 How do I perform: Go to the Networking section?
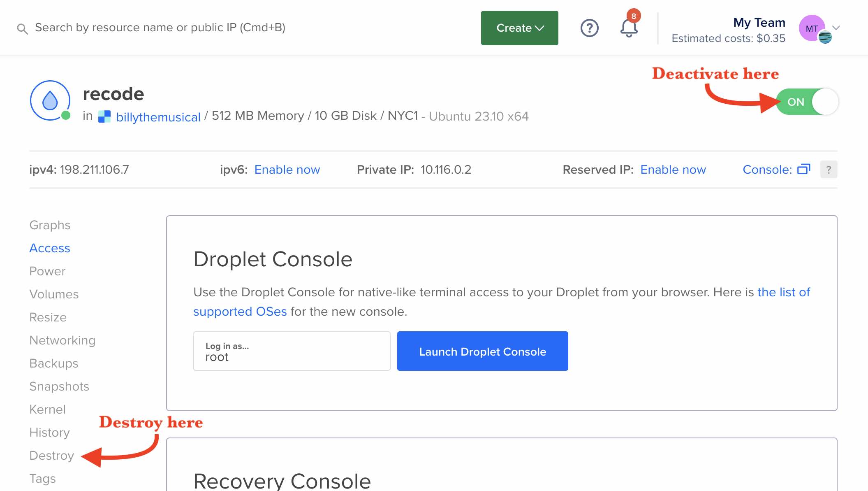click(x=62, y=340)
